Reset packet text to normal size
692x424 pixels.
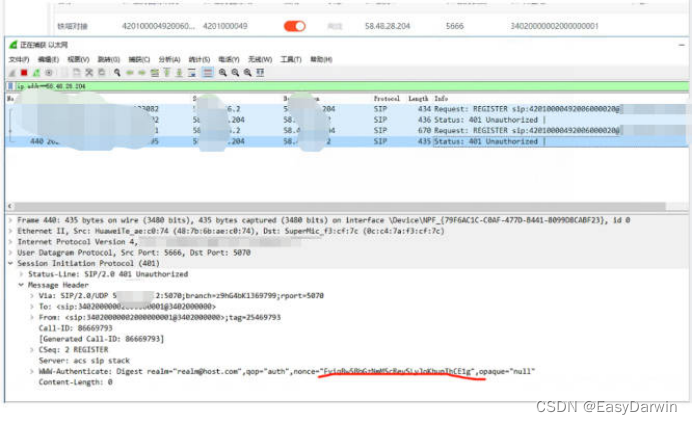(248, 73)
